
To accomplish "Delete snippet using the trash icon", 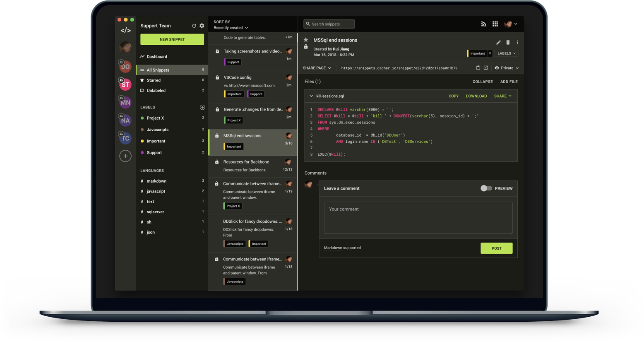I will [508, 43].
